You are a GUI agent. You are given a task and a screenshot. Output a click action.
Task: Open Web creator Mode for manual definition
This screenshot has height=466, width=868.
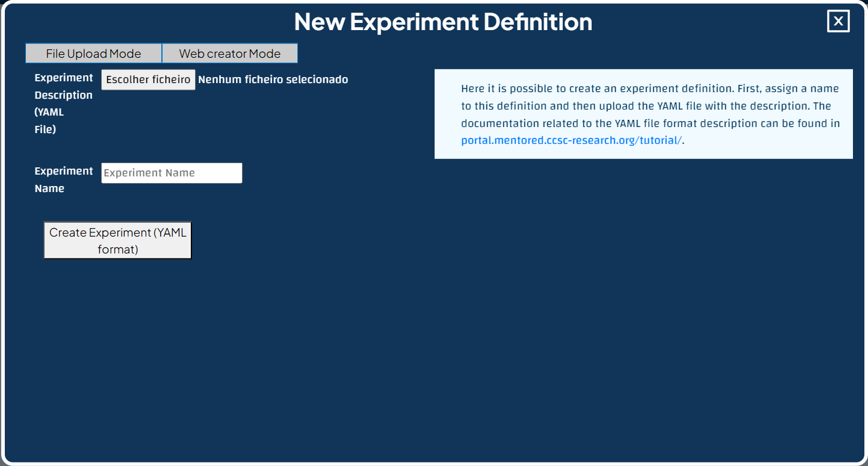pyautogui.click(x=229, y=53)
